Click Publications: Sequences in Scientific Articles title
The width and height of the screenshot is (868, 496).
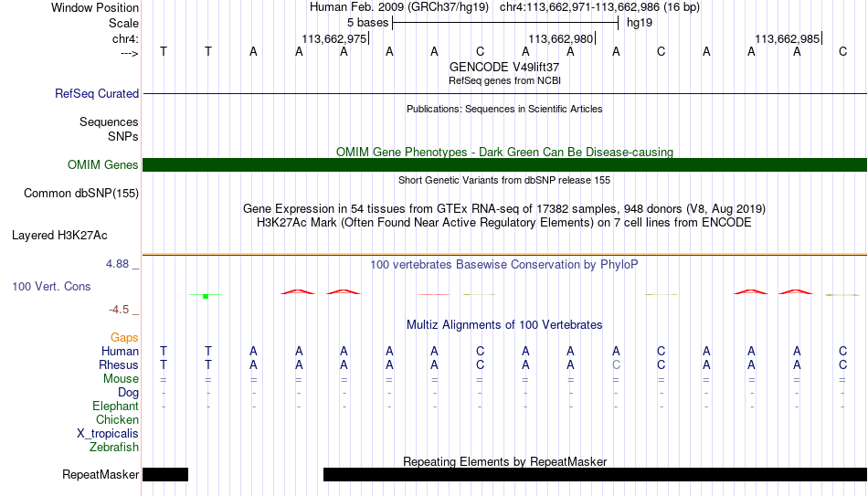point(504,109)
